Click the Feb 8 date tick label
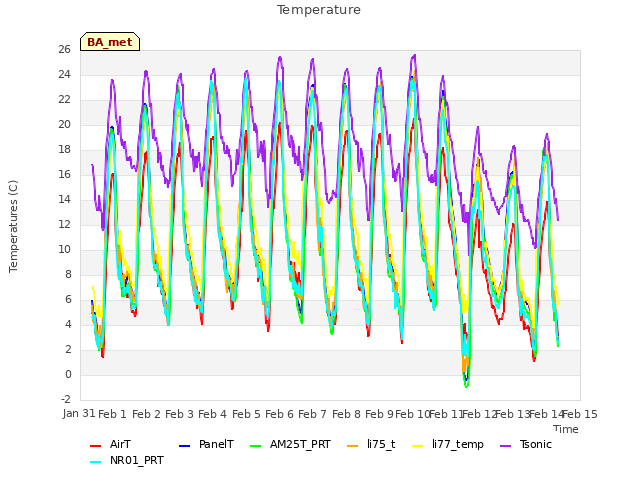640x480 pixels. point(346,414)
